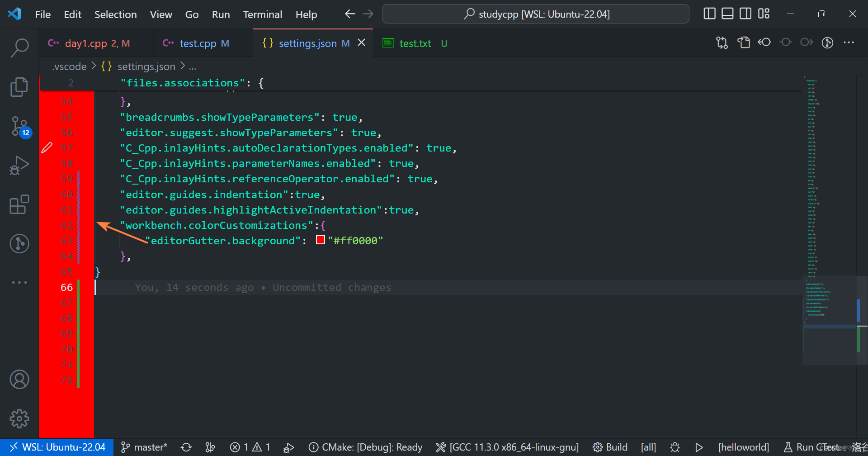This screenshot has width=868, height=456.
Task: Open the Manage gear menu
Action: coord(19,419)
